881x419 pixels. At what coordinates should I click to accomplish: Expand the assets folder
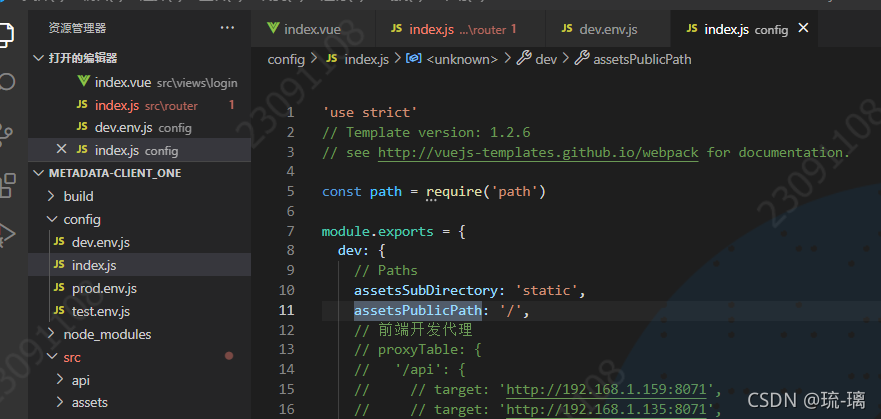pos(60,402)
